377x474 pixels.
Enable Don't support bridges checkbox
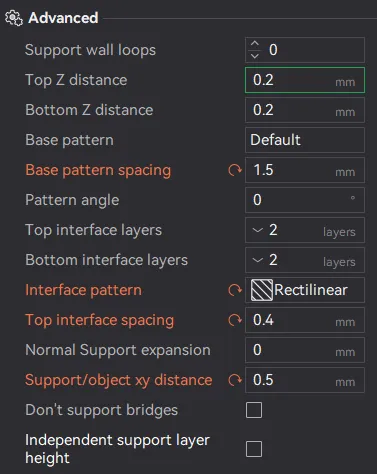coord(254,410)
